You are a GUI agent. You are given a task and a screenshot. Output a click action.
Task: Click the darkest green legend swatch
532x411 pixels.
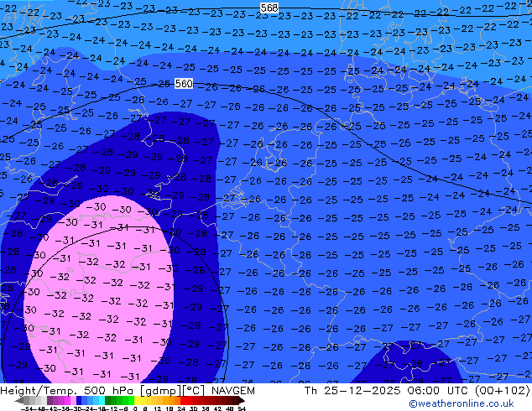108,401
